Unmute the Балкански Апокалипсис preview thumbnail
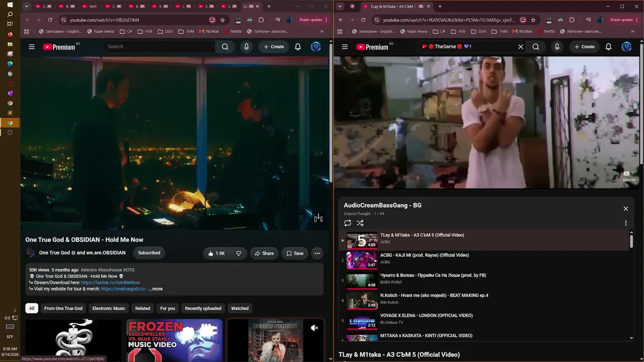644x362 pixels. (314, 328)
